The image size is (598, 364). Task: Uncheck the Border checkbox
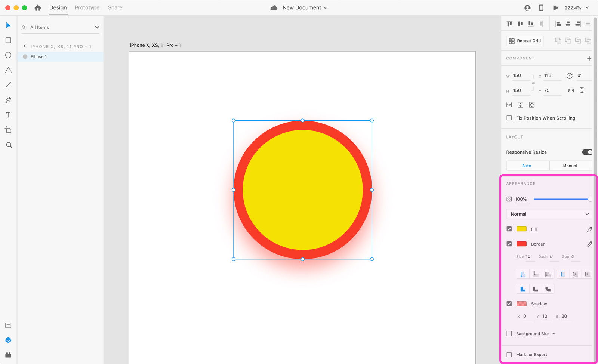(509, 244)
